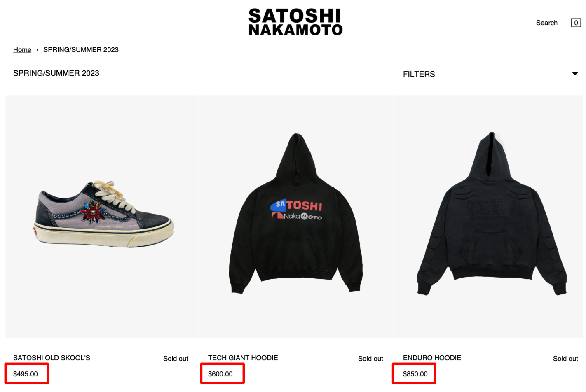Click the SPRING/SUMMER 2023 collection heading
The width and height of the screenshot is (586, 392).
point(56,73)
